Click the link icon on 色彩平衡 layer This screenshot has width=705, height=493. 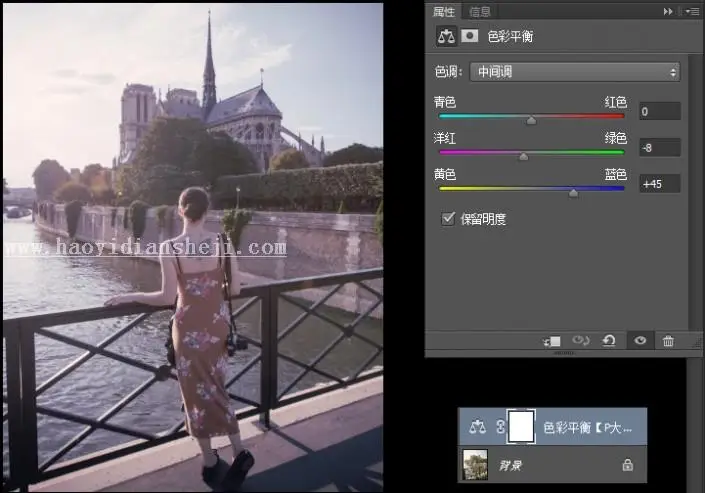[x=500, y=426]
